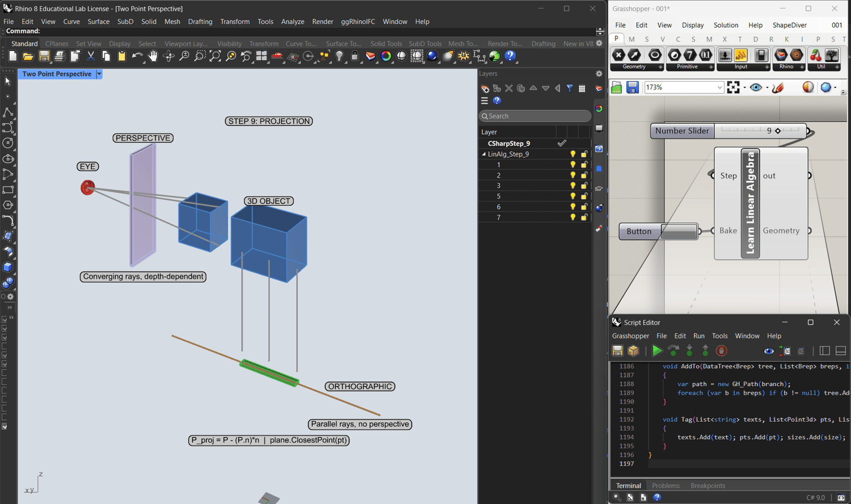The width and height of the screenshot is (851, 504).
Task: Click the Cut scissors icon
Action: click(x=91, y=56)
